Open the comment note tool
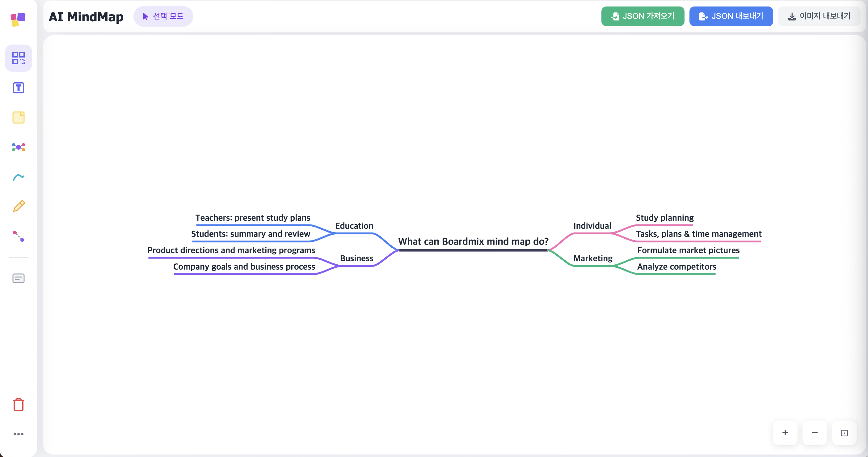Viewport: 868px width, 457px height. pyautogui.click(x=19, y=278)
